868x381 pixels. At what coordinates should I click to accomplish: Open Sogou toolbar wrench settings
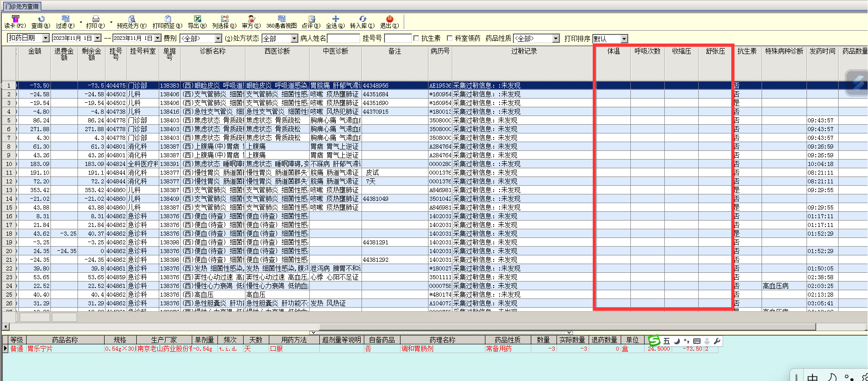tap(717, 341)
